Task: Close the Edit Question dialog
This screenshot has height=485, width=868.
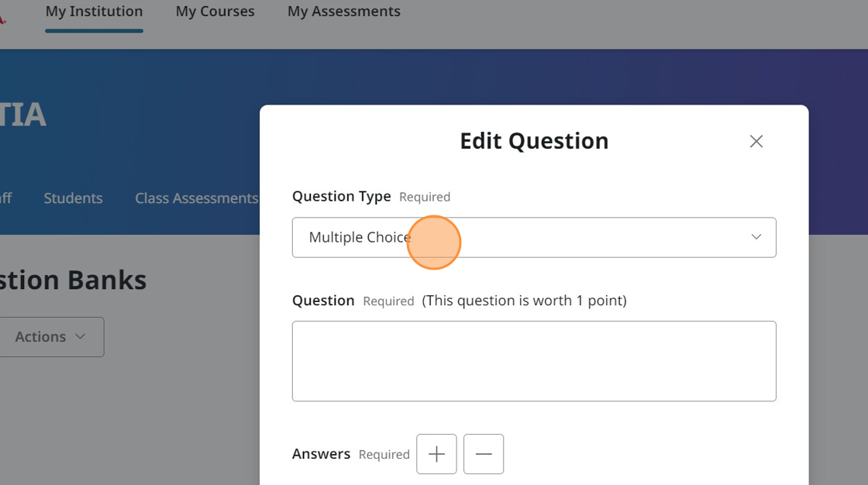Action: 756,141
